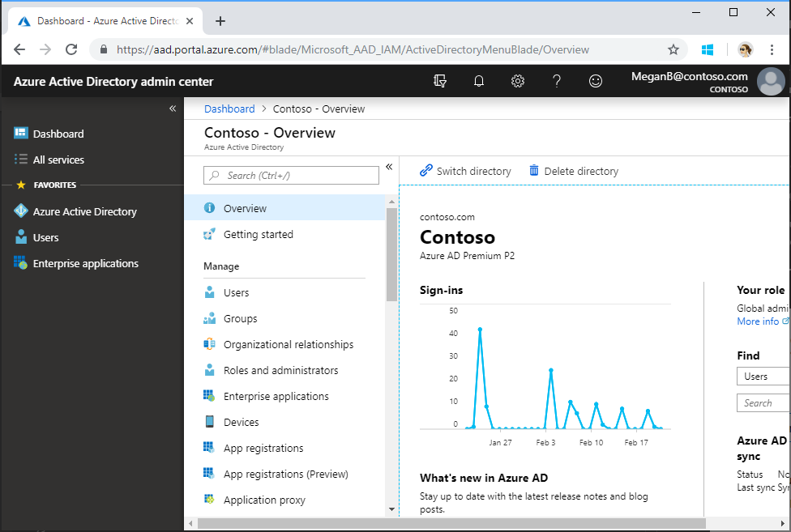Click the site lock icon in address bar
Image resolution: width=791 pixels, height=532 pixels.
(x=104, y=49)
